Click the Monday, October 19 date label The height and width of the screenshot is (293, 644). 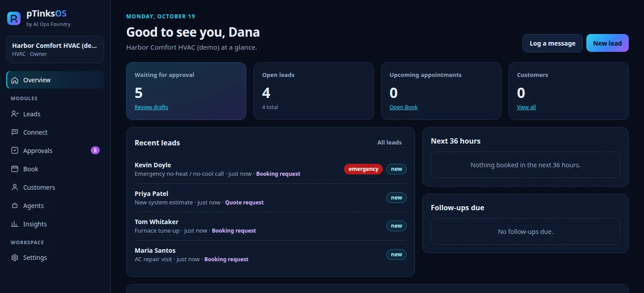click(x=161, y=17)
